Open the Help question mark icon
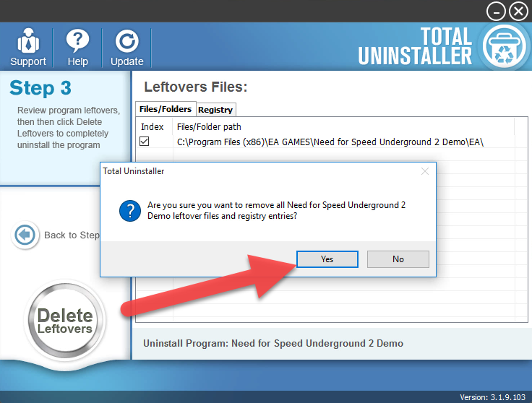Screen dimensions: 532x403 [x=77, y=47]
